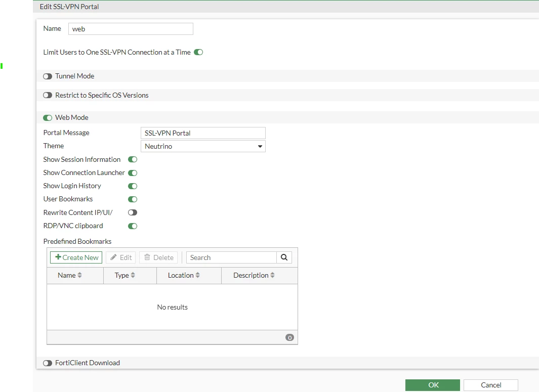Image resolution: width=539 pixels, height=392 pixels.
Task: Sort bookmarks by Name column arrows
Action: (x=80, y=275)
